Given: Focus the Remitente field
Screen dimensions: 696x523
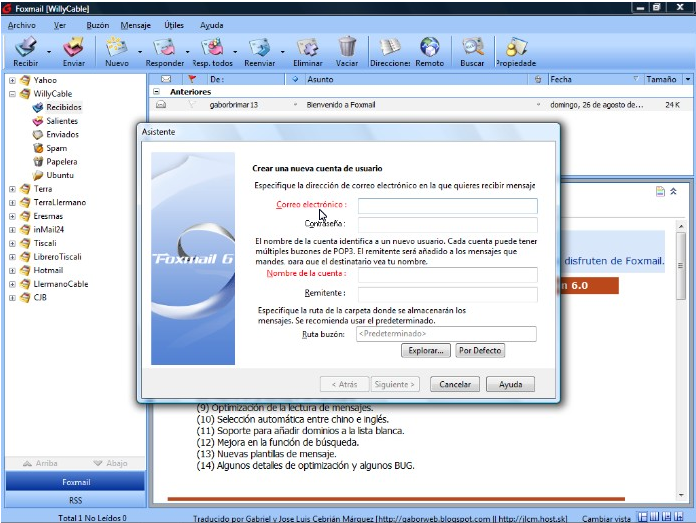Looking at the screenshot, I should tap(447, 294).
